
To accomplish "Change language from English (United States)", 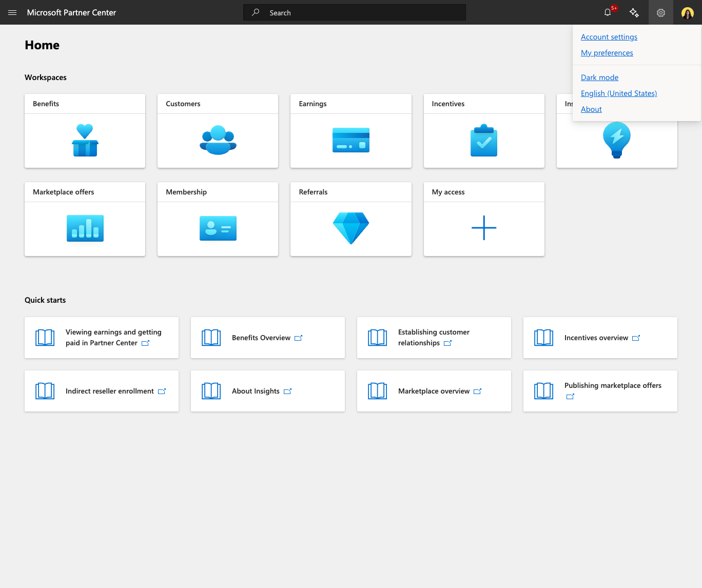I will point(619,93).
